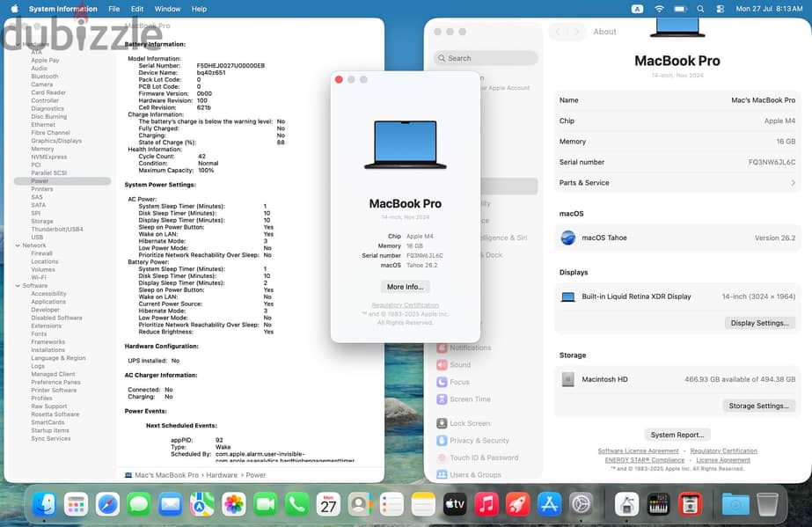Open Reminders app in the Dock
Screen dimensions: 812x527
[x=391, y=504]
